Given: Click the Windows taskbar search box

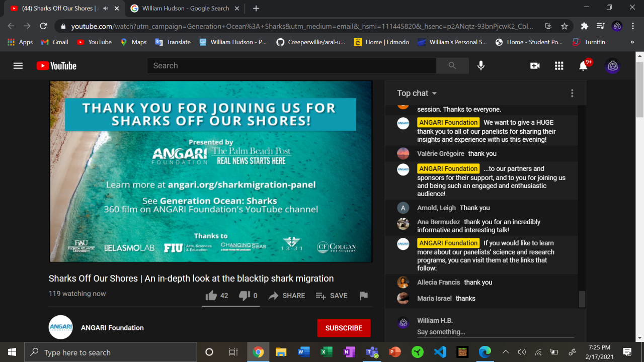Looking at the screenshot, I should click(111, 352).
